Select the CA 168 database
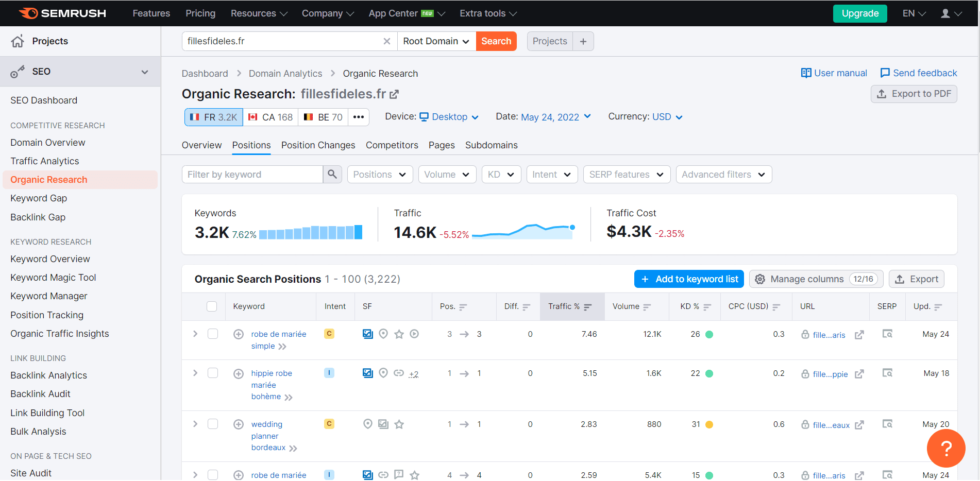980x481 pixels. (x=271, y=117)
